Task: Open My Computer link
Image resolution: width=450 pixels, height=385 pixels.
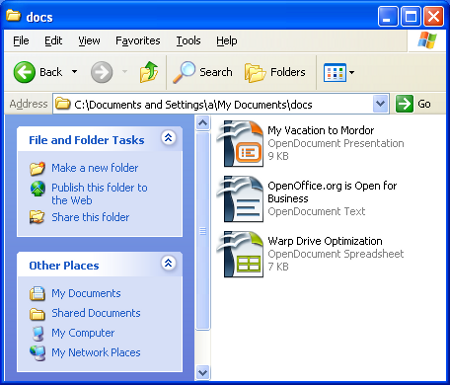Action: (x=83, y=333)
